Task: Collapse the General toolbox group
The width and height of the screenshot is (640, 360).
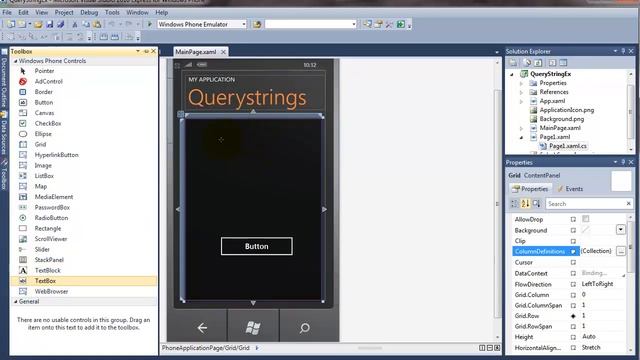Action: (16, 302)
